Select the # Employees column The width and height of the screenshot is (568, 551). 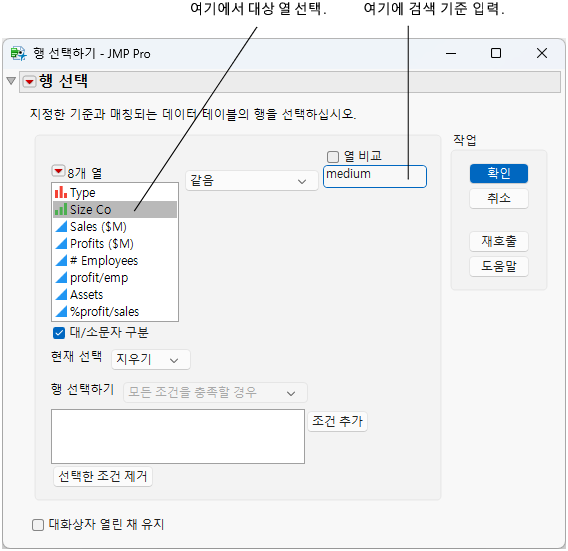click(x=115, y=260)
